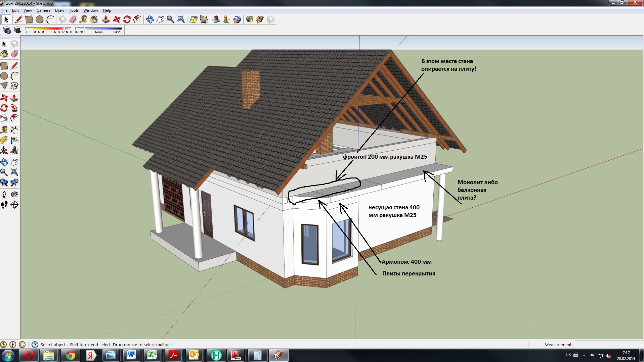Open the Camera menu
Viewport: 644px width, 362px height.
(x=43, y=10)
